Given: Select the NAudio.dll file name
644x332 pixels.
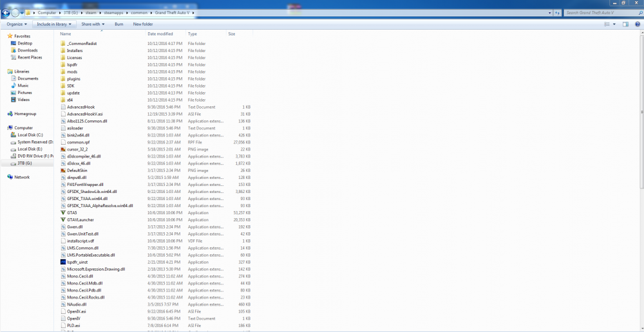Looking at the screenshot, I should click(77, 304).
